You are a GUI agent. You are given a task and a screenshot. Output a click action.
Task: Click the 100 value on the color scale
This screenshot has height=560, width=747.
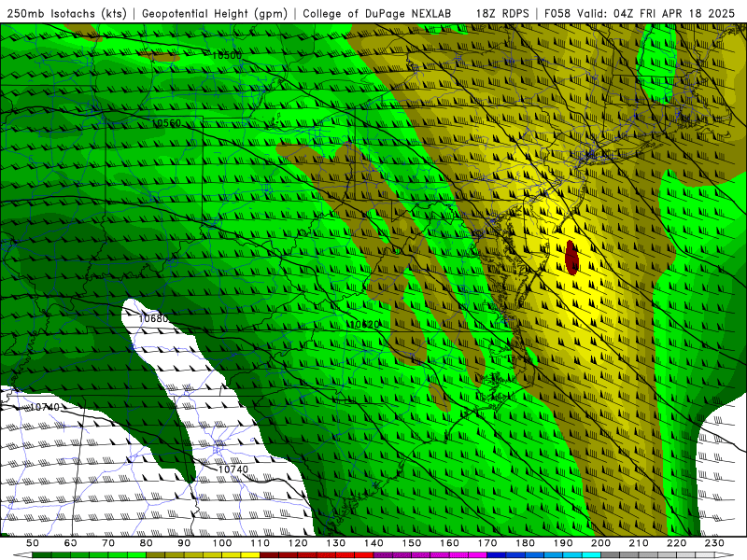coord(222,543)
